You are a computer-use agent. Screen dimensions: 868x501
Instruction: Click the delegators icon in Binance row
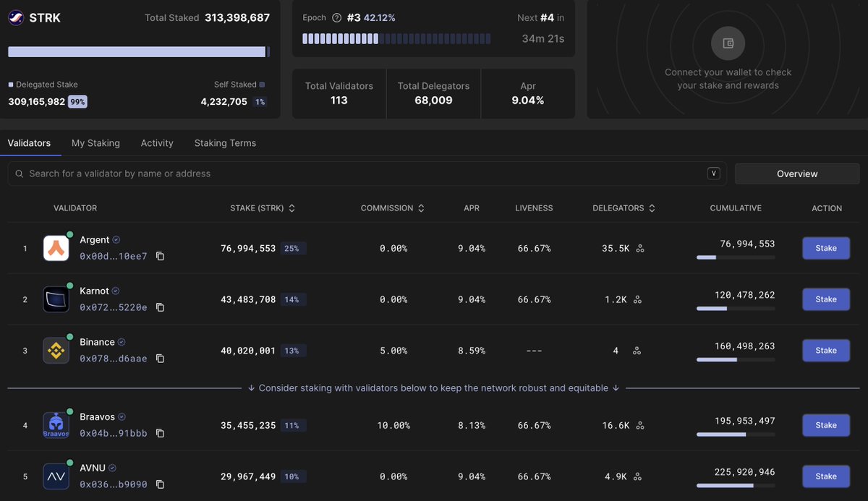point(637,351)
